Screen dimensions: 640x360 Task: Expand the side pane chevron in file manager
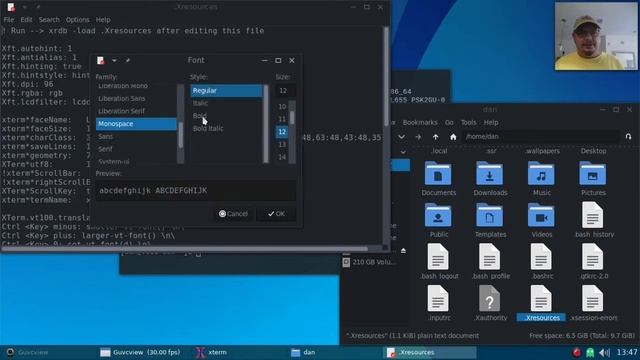click(403, 152)
